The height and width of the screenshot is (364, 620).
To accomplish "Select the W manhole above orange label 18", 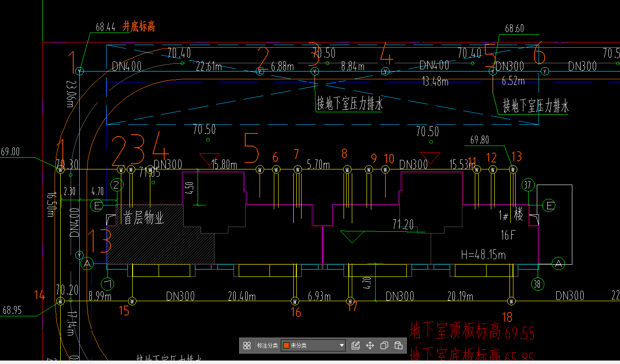I will click(x=512, y=301).
